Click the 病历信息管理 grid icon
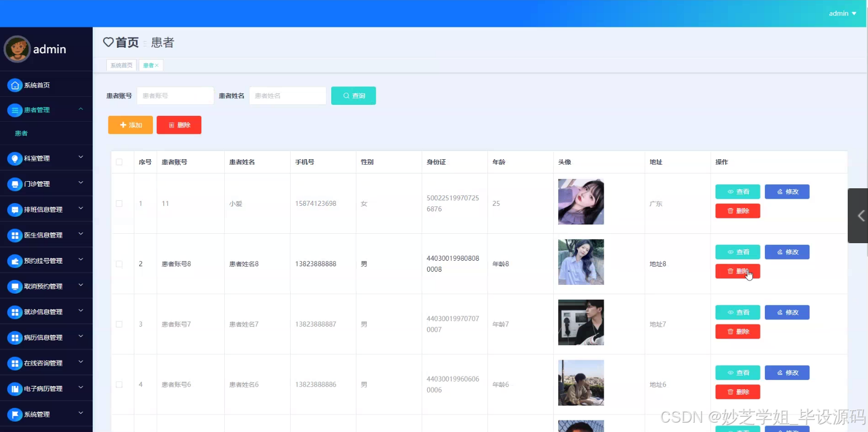 click(15, 338)
